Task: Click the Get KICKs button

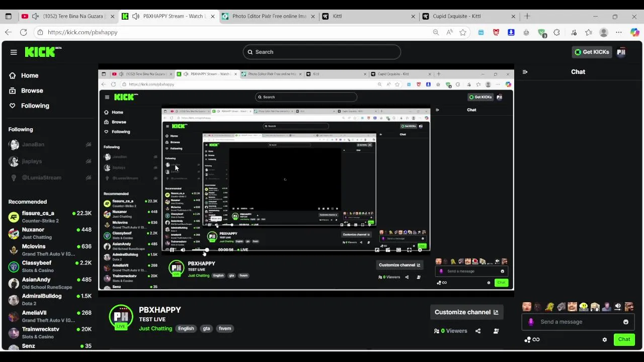Action: (x=592, y=52)
